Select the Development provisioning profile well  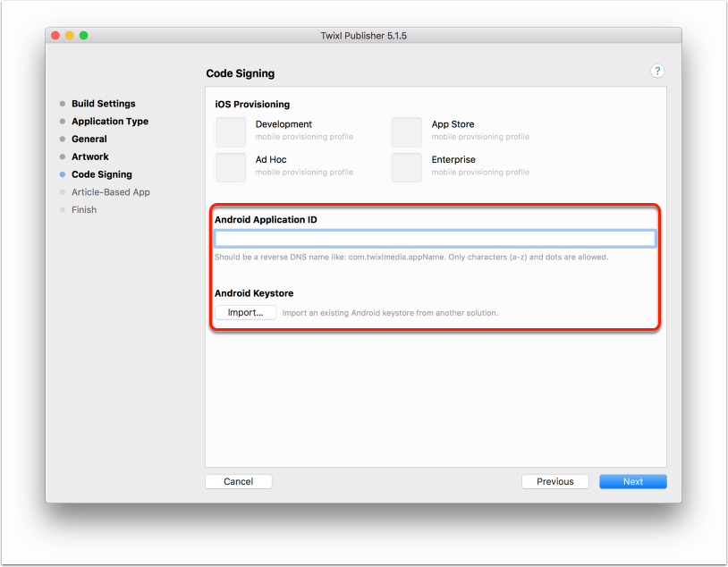(231, 131)
